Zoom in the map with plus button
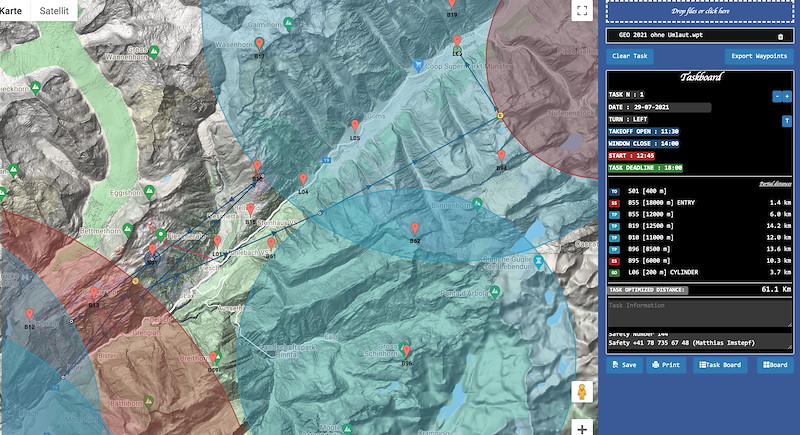The image size is (800, 435). coord(582,428)
